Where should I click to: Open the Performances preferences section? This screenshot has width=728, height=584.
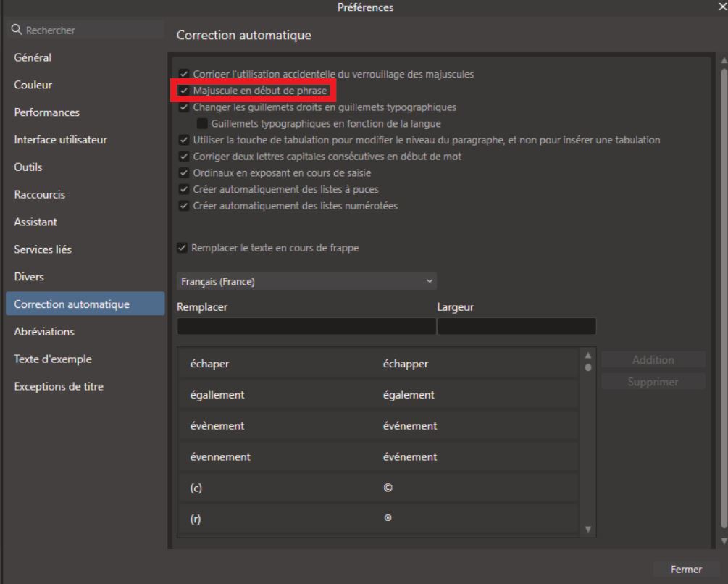point(46,112)
